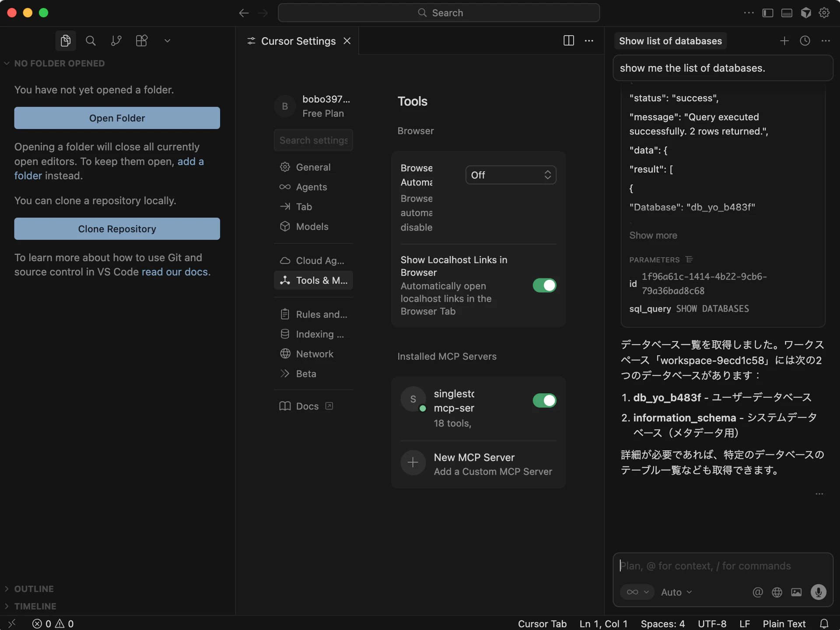Open the Explorer view icon
This screenshot has width=840, height=630.
(66, 41)
